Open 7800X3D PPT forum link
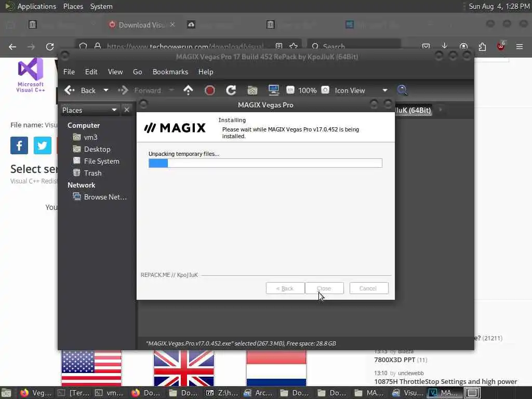Viewport: 532px width, 399px height. pyautogui.click(x=395, y=360)
